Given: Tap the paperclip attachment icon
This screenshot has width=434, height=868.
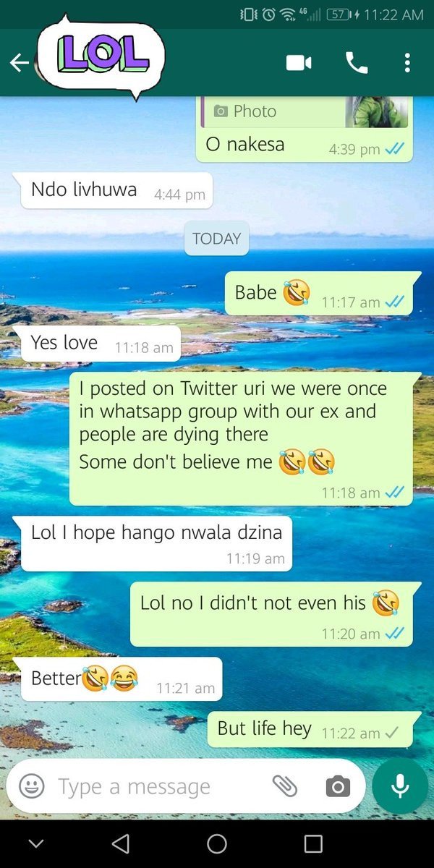Looking at the screenshot, I should click(285, 786).
